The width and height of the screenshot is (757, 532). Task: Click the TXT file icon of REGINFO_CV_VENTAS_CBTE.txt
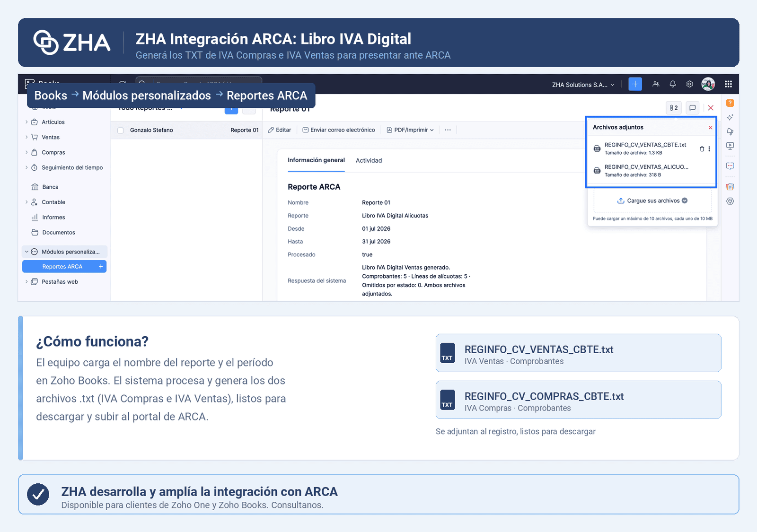[x=597, y=149]
